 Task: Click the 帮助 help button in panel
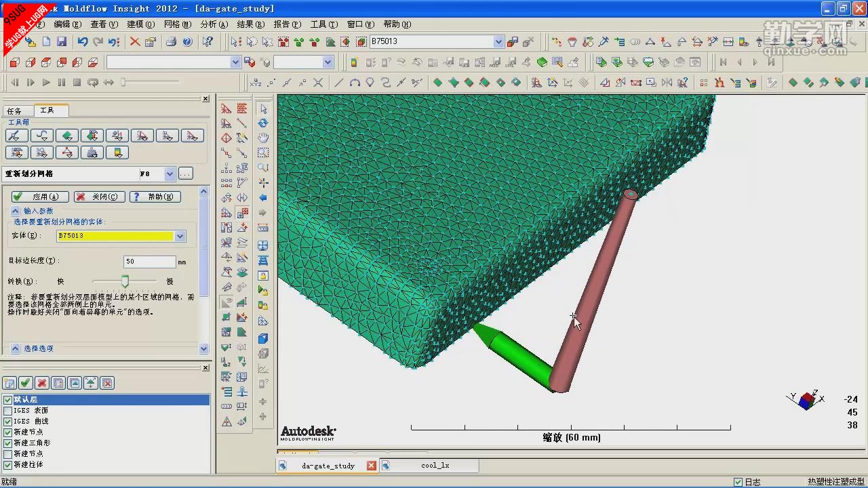click(x=155, y=197)
